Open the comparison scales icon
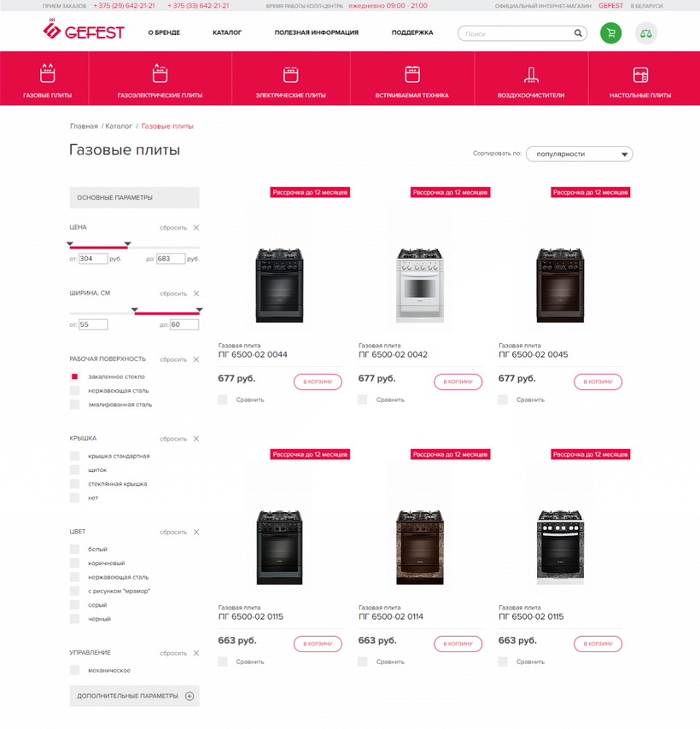 (645, 33)
